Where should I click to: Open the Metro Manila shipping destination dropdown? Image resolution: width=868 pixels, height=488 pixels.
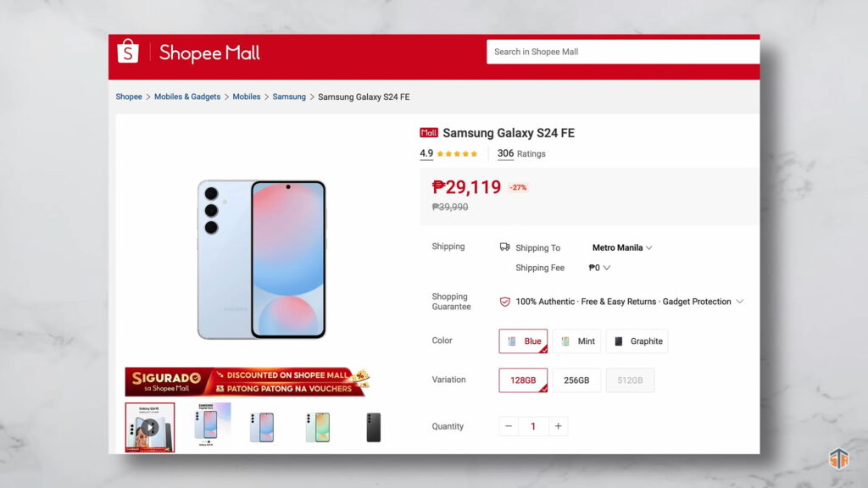[x=622, y=247]
